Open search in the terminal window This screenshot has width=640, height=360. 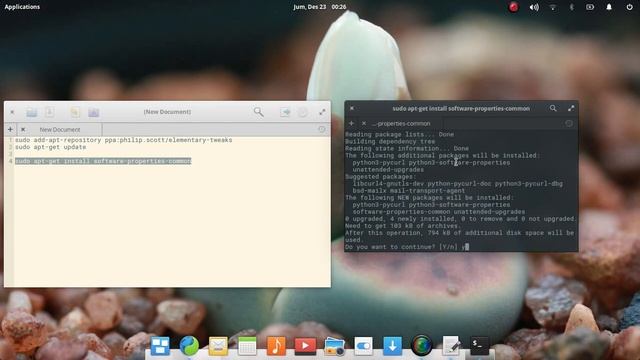pyautogui.click(x=553, y=108)
